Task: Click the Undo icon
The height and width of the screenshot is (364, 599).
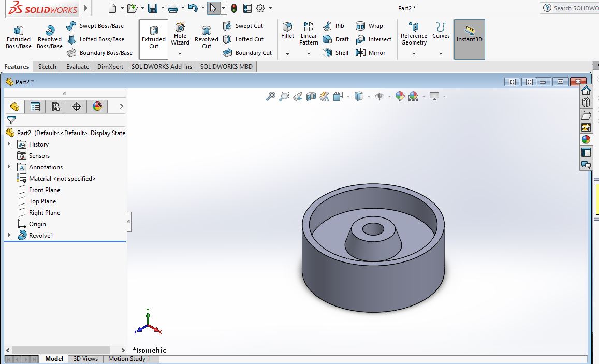Action: coord(193,8)
